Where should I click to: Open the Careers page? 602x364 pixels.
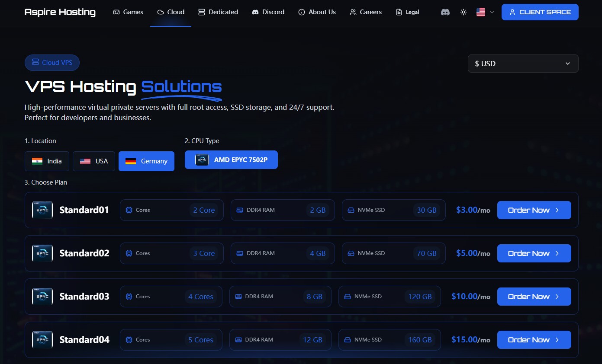[366, 12]
